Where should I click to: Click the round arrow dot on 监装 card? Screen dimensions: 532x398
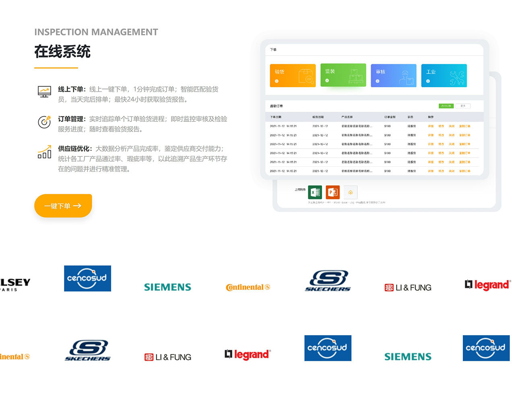pyautogui.click(x=327, y=81)
